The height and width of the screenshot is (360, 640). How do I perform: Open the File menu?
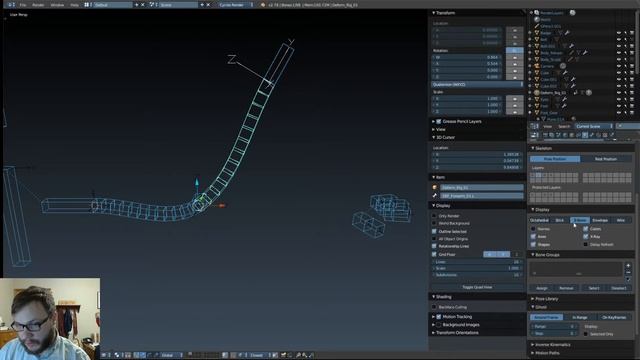click(23, 5)
